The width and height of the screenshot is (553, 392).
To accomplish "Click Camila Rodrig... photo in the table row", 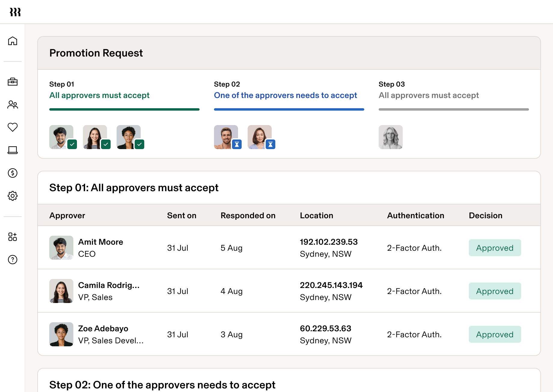I will [x=61, y=291].
